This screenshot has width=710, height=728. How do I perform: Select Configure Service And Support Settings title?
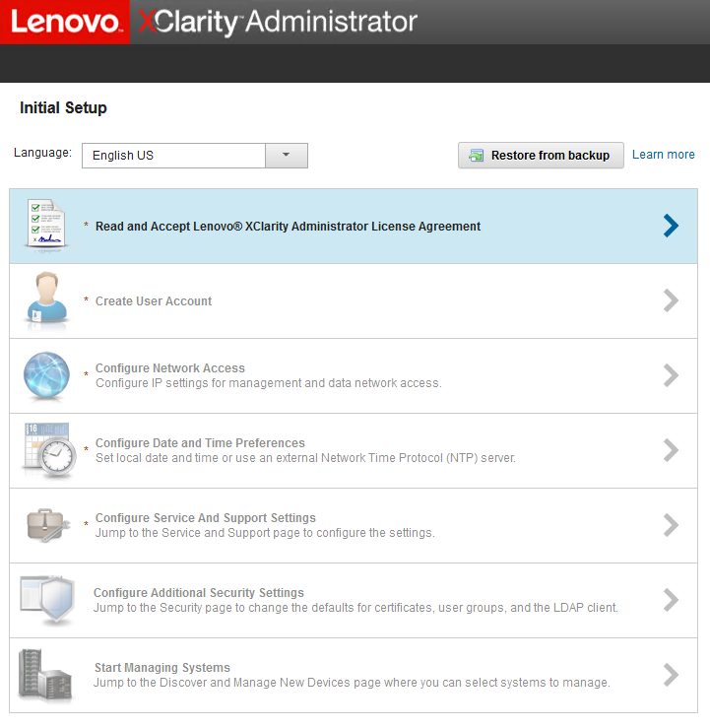click(205, 518)
